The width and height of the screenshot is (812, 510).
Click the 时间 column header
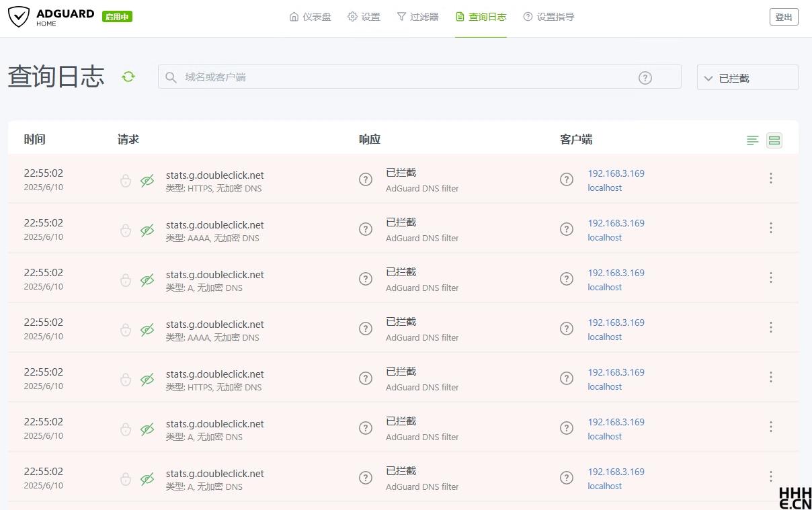point(35,140)
